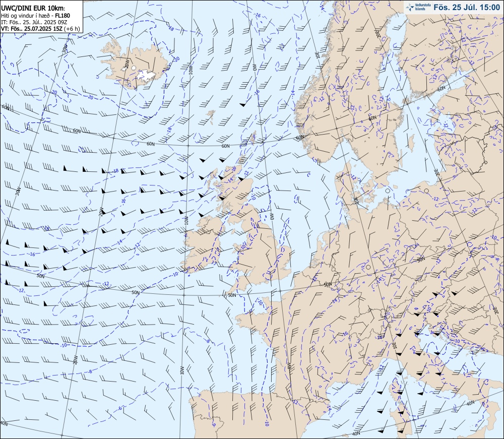Click the Shetland Islands on the map

[x=254, y=138]
